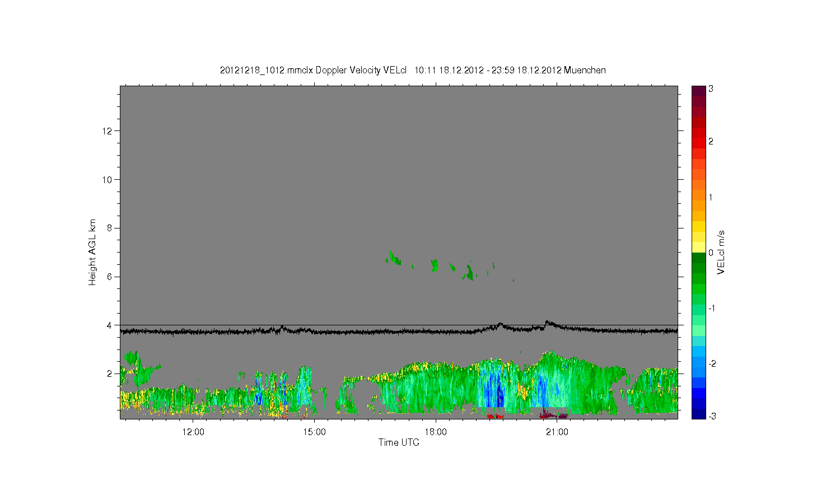Click the blue velocity column near 19:30

[x=494, y=386]
